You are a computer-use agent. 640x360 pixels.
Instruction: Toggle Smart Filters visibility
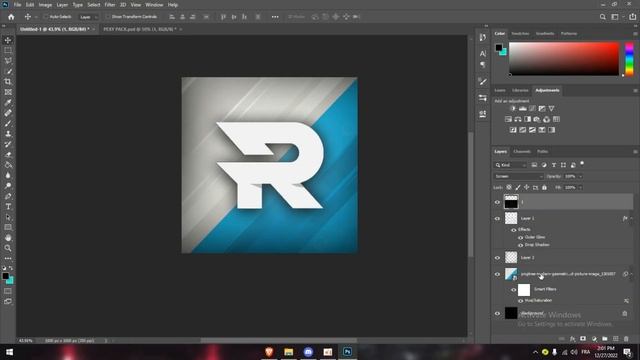tap(513, 290)
